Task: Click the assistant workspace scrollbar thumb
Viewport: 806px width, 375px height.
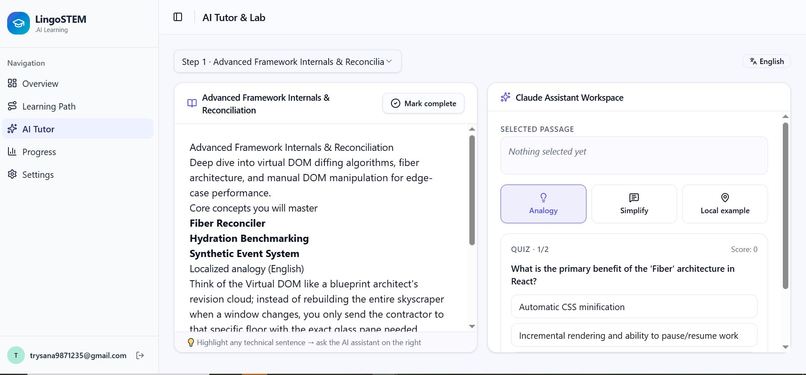Action: (x=785, y=205)
